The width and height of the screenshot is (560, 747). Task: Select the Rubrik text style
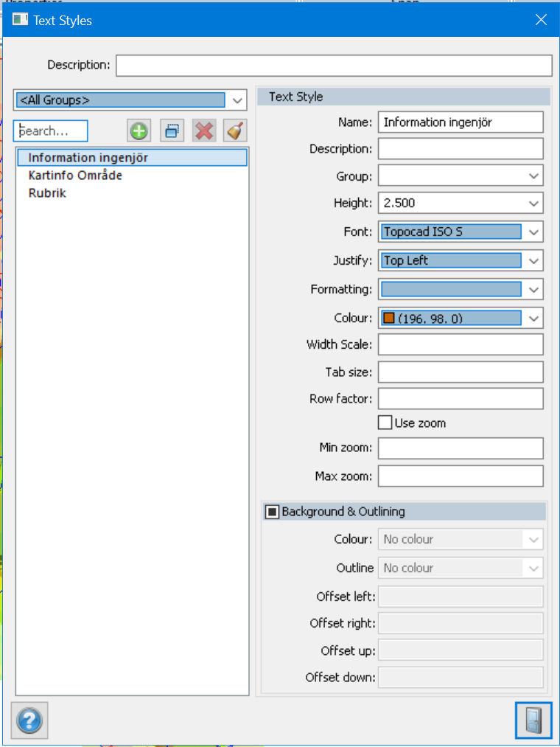[47, 193]
